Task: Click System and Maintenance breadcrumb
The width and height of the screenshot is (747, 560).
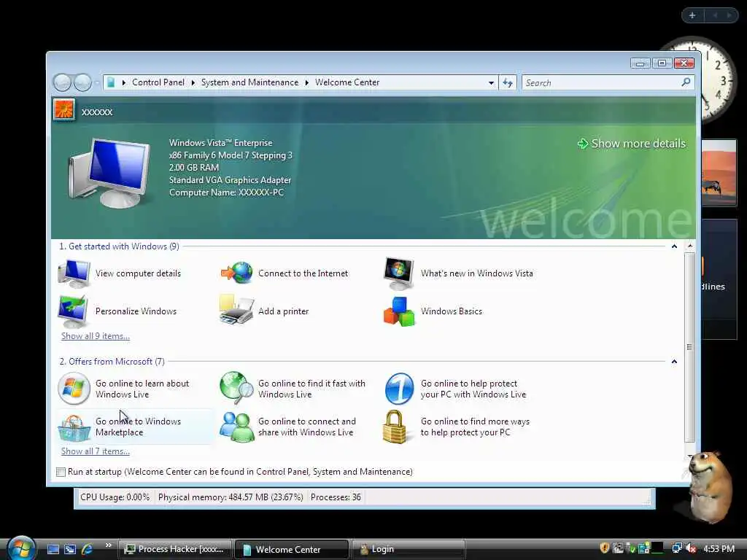Action: point(249,82)
